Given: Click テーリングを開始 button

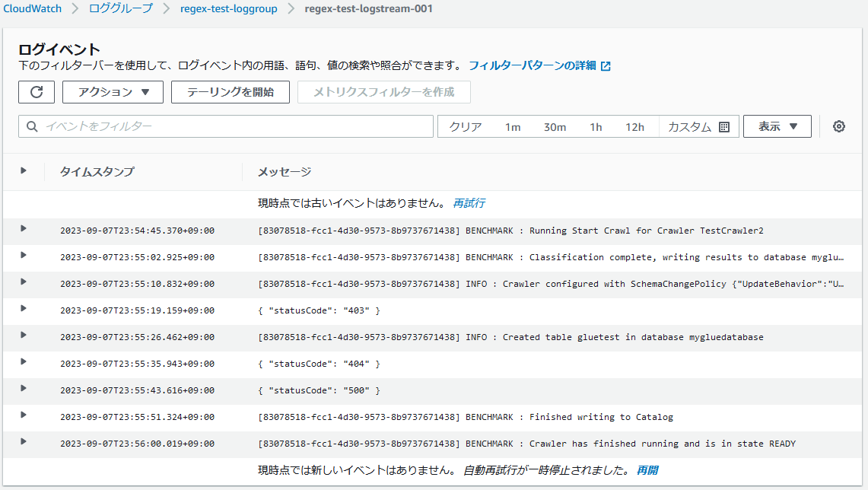Looking at the screenshot, I should tap(231, 92).
